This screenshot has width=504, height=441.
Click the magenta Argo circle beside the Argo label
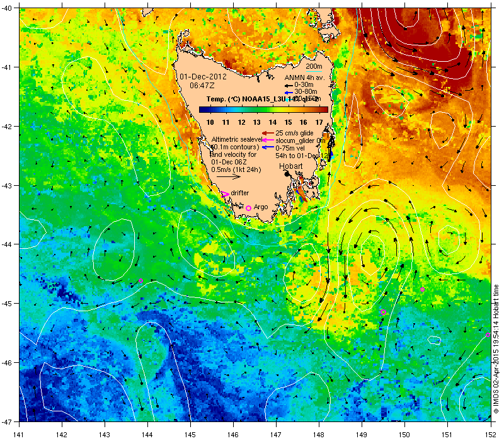click(x=248, y=208)
